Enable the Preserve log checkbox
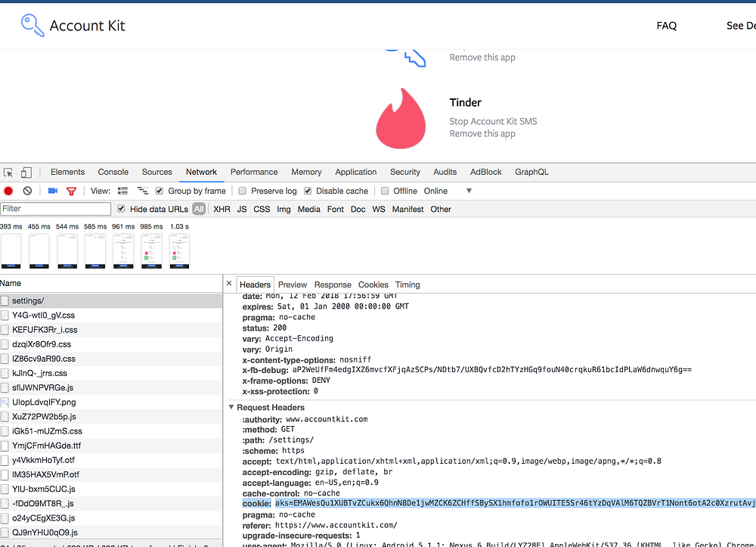This screenshot has height=547, width=756. tap(243, 191)
